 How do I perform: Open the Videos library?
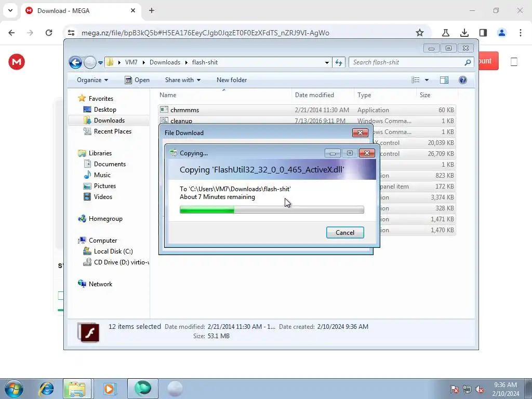click(x=103, y=197)
